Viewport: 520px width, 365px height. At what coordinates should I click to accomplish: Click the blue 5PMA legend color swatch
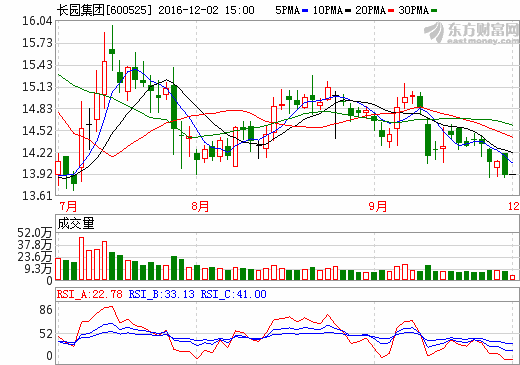click(305, 11)
